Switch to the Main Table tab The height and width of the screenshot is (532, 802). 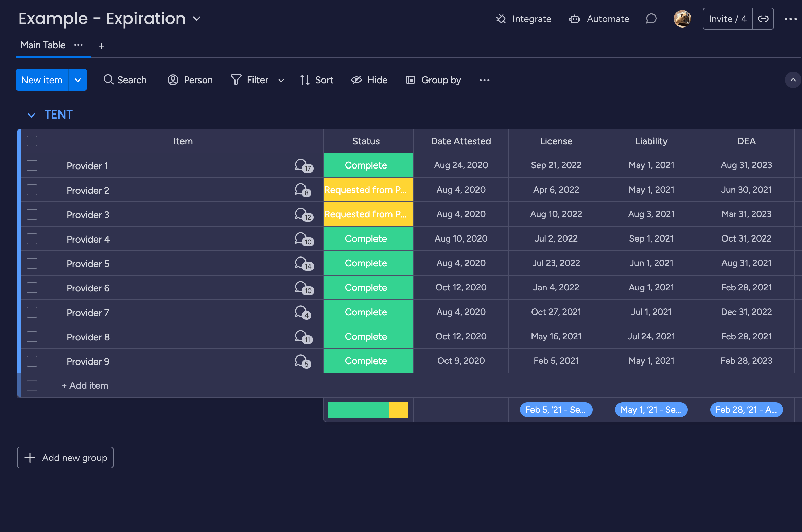coord(43,45)
